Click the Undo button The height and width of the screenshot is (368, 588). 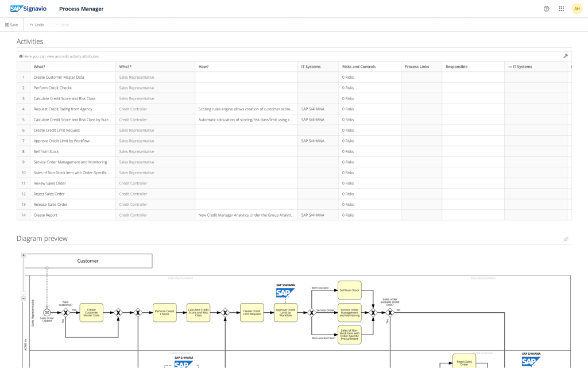tap(36, 25)
